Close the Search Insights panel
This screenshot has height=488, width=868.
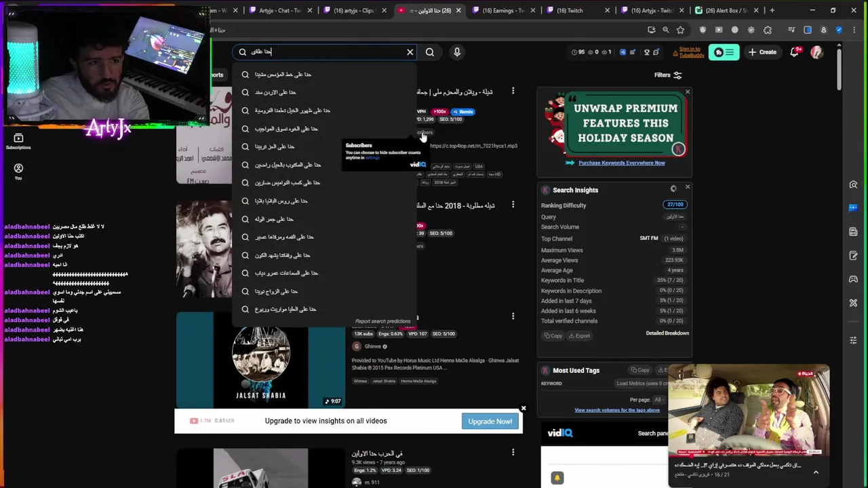(x=687, y=187)
